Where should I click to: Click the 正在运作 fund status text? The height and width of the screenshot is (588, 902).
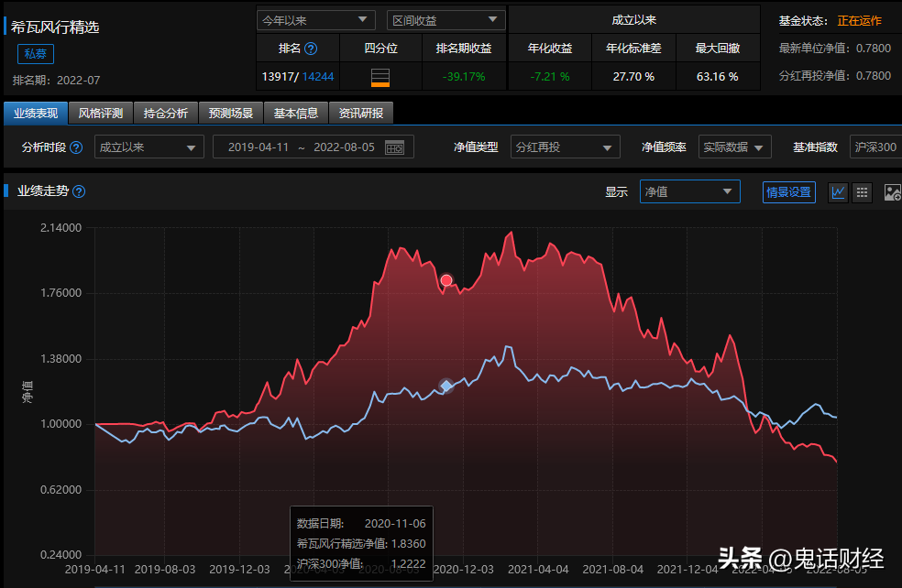pyautogui.click(x=859, y=21)
